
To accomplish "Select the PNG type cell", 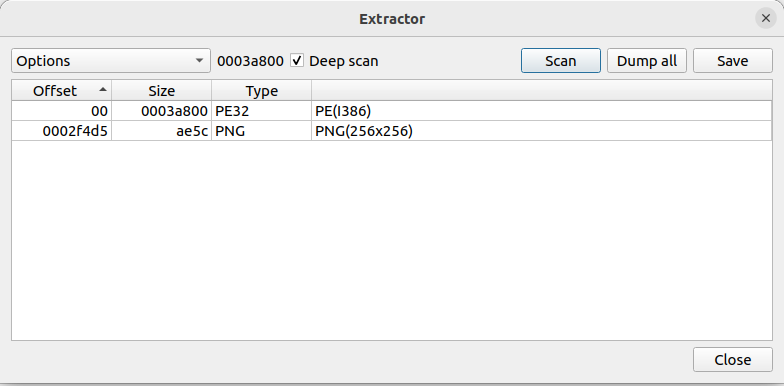I will coord(262,131).
